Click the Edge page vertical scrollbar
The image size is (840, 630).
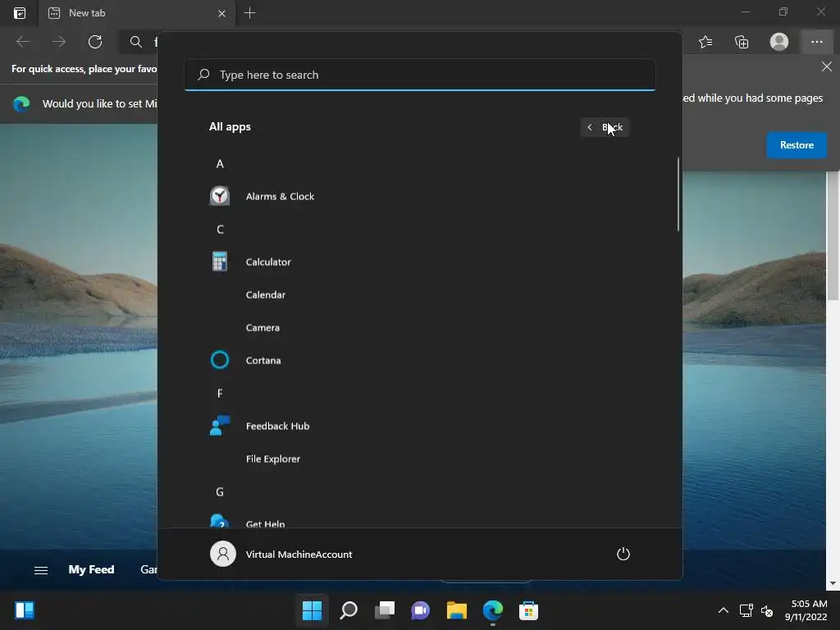click(833, 235)
